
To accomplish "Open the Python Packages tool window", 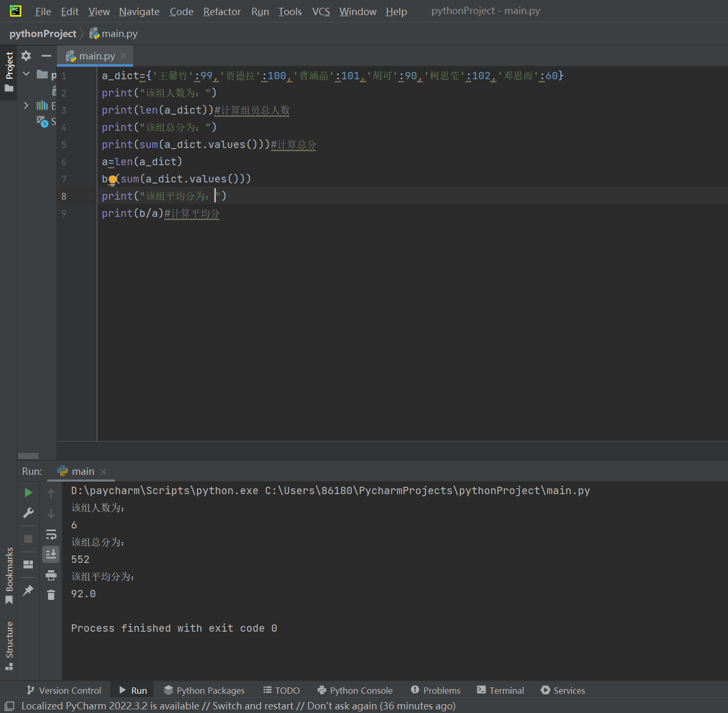I will 204,690.
